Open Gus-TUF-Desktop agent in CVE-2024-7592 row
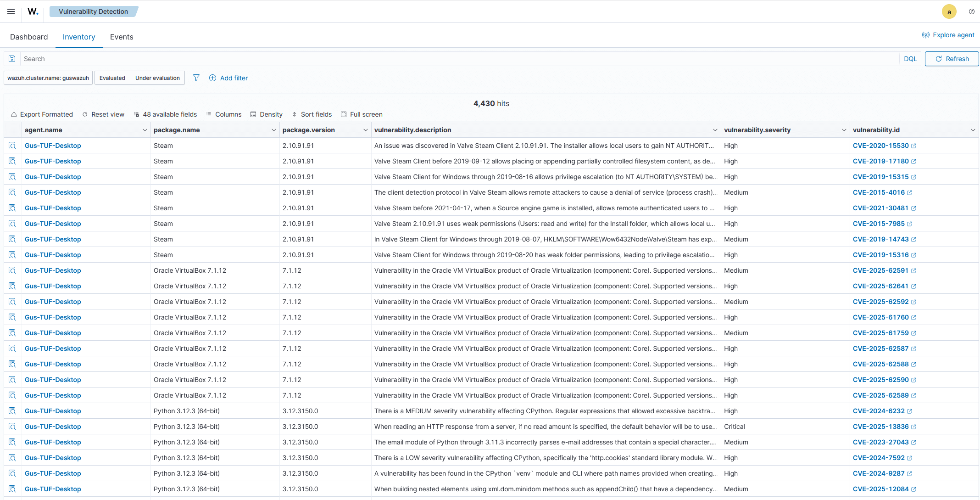The image size is (980, 500). click(x=53, y=458)
